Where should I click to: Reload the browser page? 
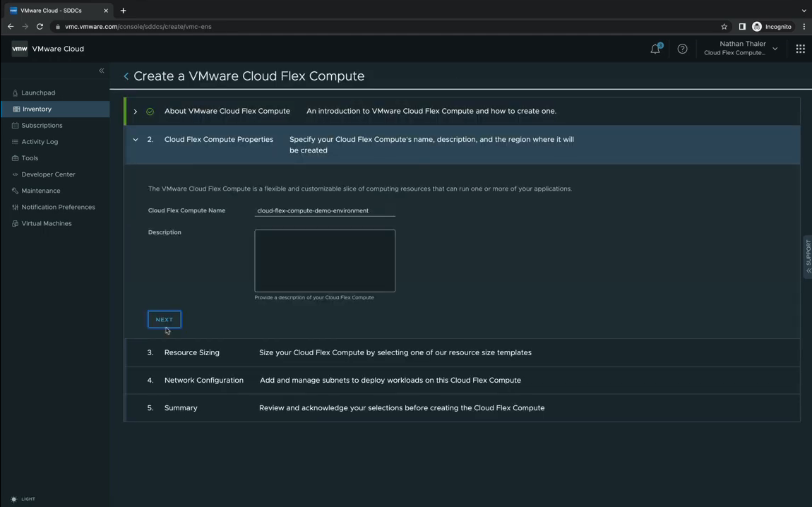(40, 26)
